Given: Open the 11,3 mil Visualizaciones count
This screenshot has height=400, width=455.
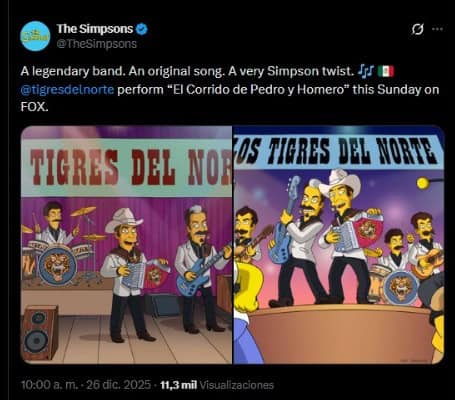Looking at the screenshot, I should (x=217, y=385).
